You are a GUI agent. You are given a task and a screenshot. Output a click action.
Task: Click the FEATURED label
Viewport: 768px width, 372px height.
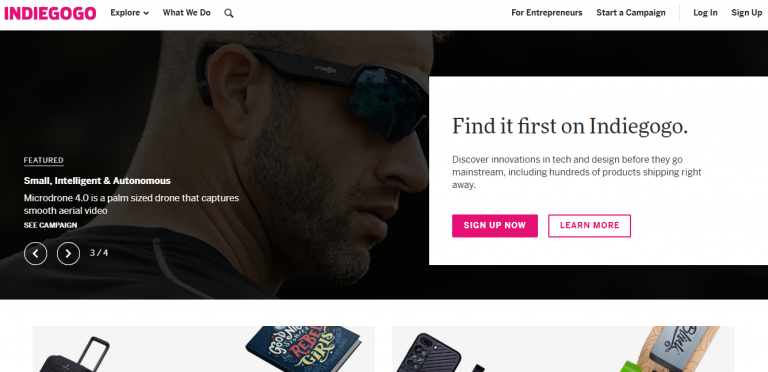pyautogui.click(x=44, y=161)
